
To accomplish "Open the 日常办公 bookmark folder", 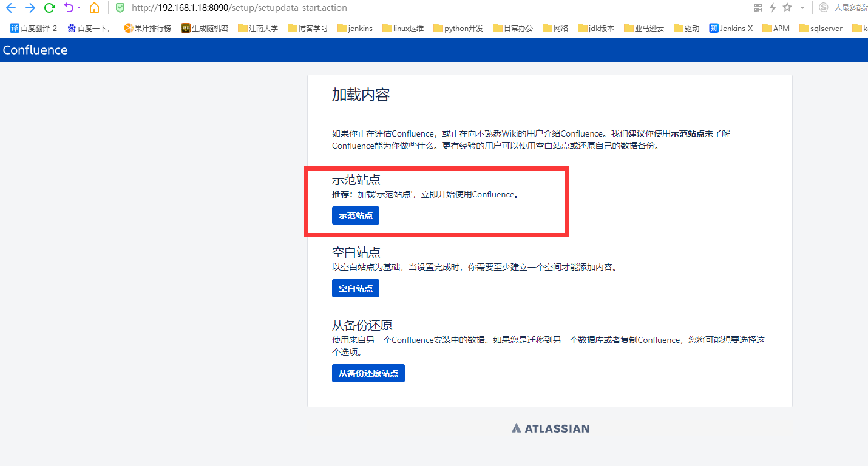I will [x=513, y=28].
